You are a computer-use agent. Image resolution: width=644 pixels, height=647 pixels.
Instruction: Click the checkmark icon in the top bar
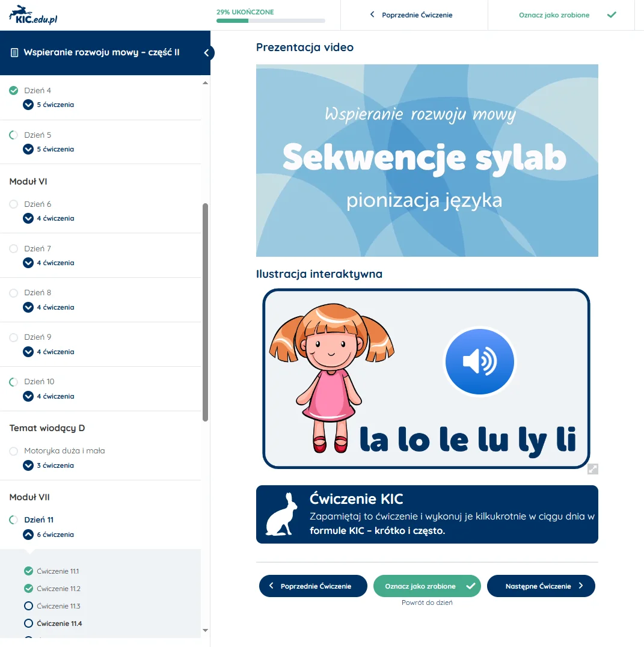(612, 15)
